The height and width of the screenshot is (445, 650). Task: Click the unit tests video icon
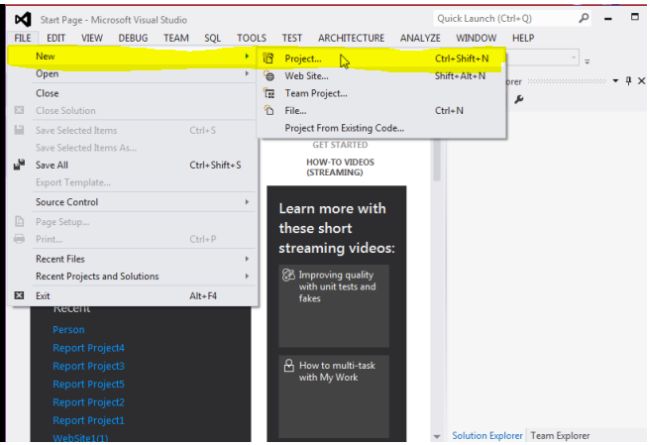click(x=288, y=275)
